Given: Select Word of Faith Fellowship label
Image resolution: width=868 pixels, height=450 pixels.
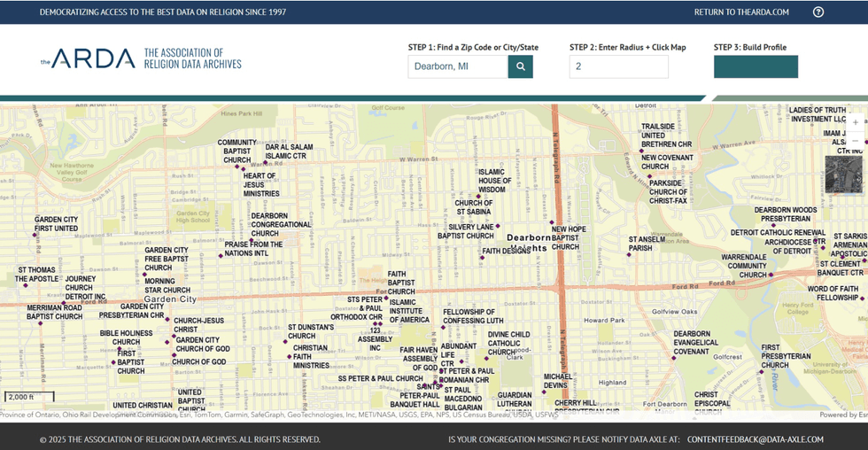Looking at the screenshot, I should click(833, 293).
